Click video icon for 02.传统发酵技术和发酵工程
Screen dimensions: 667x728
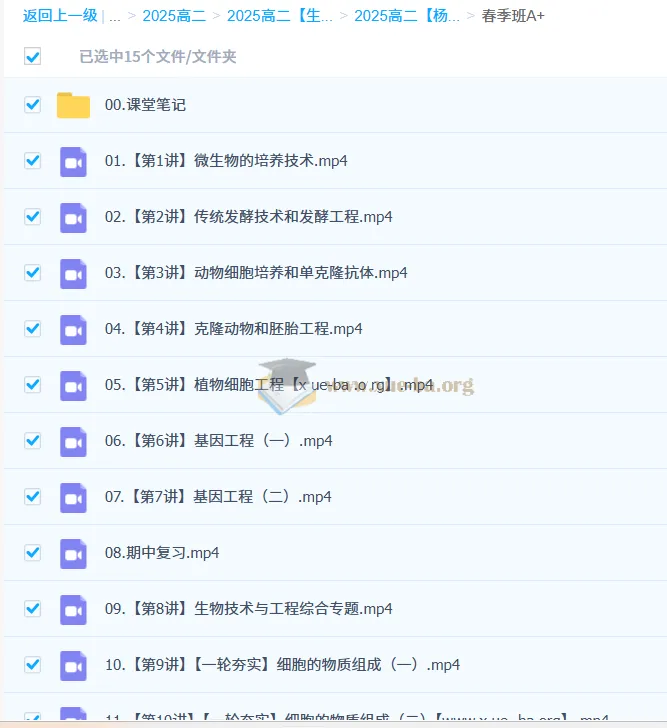[73, 217]
